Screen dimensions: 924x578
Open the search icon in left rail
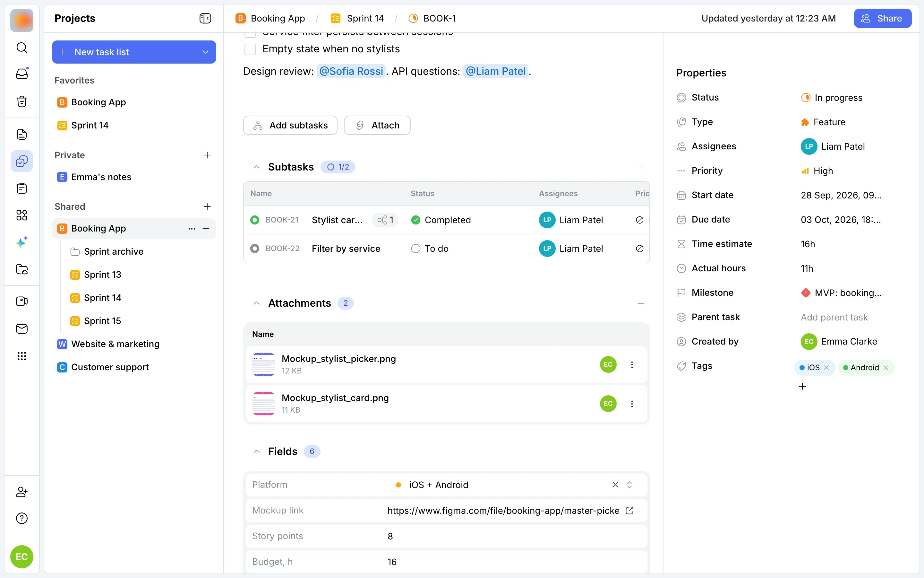[22, 48]
